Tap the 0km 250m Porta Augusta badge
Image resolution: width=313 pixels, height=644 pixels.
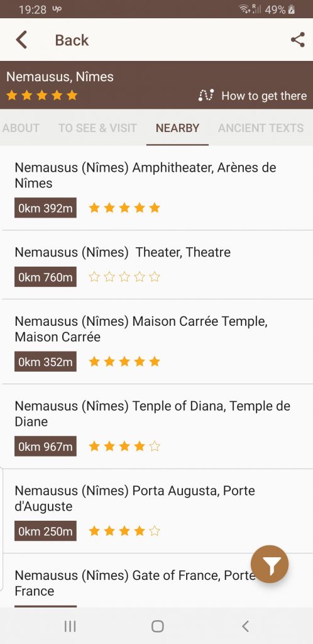[x=45, y=531]
